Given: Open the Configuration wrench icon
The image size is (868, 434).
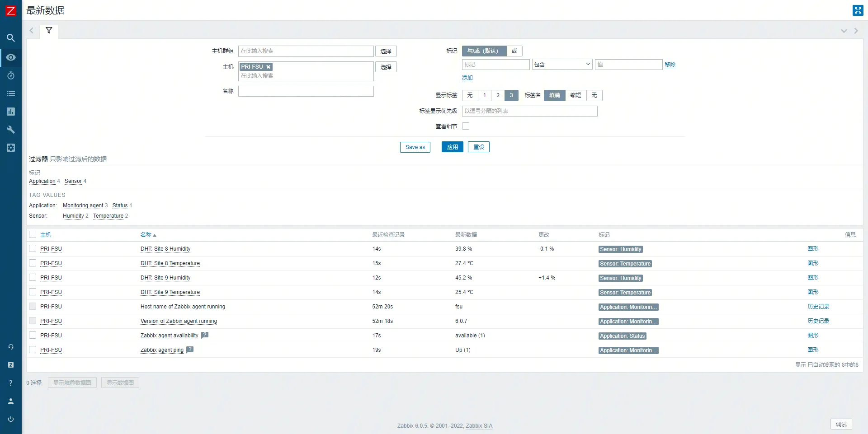Looking at the screenshot, I should pyautogui.click(x=11, y=130).
